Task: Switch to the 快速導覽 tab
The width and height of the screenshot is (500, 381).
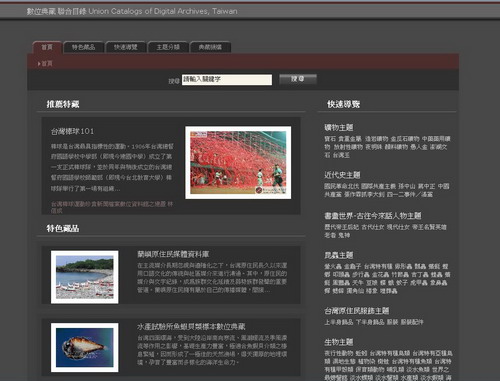Action: point(126,47)
